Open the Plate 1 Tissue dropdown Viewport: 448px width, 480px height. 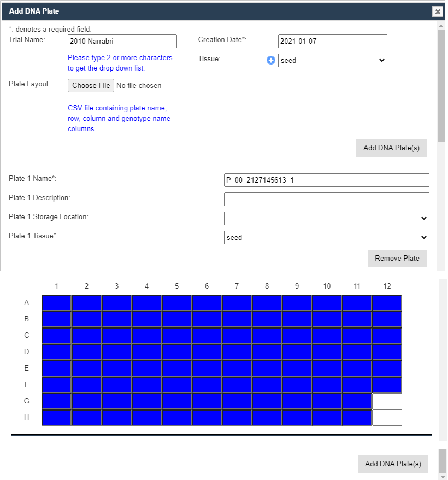(x=326, y=237)
